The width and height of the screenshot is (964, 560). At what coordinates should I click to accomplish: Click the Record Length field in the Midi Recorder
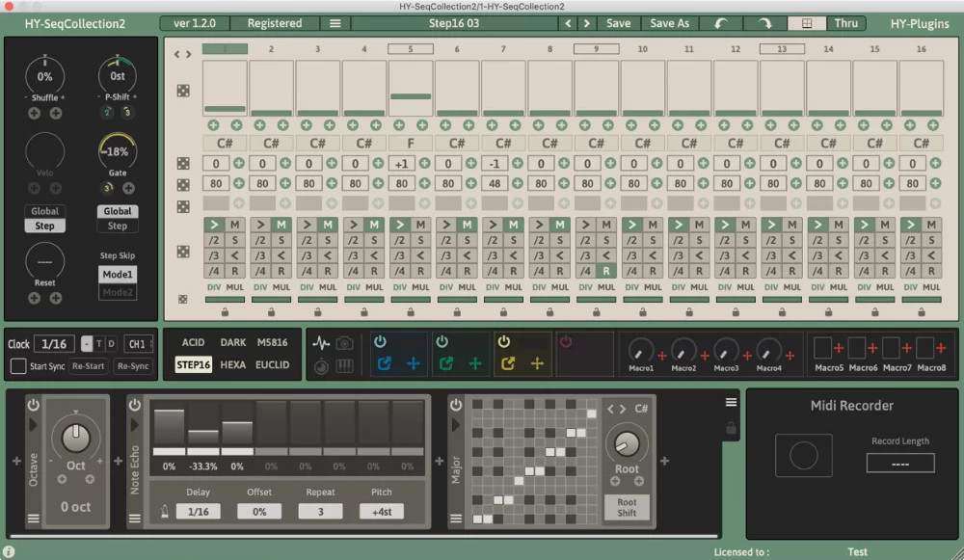tap(899, 463)
